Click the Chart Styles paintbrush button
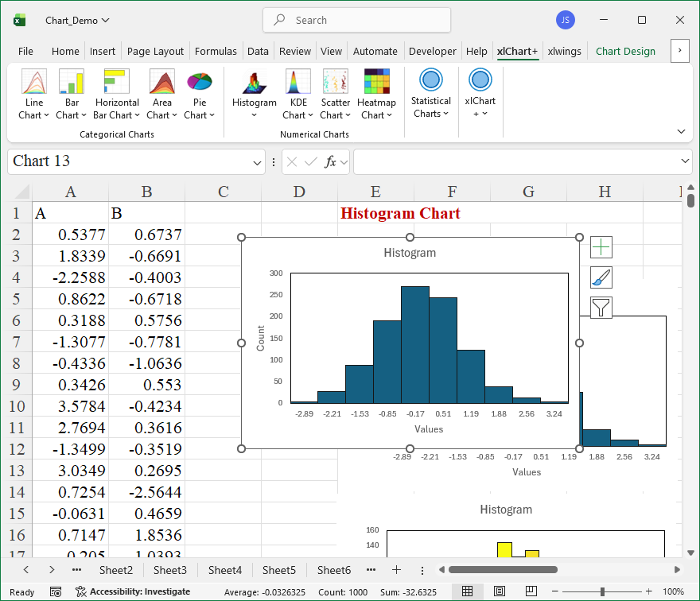This screenshot has width=700, height=601. [x=601, y=277]
